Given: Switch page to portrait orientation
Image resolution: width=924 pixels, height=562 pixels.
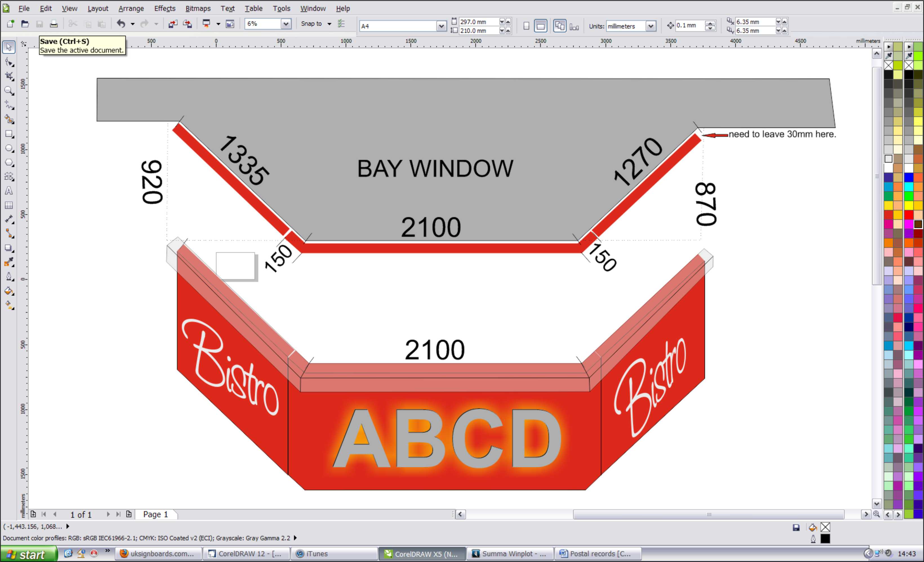Looking at the screenshot, I should (526, 26).
